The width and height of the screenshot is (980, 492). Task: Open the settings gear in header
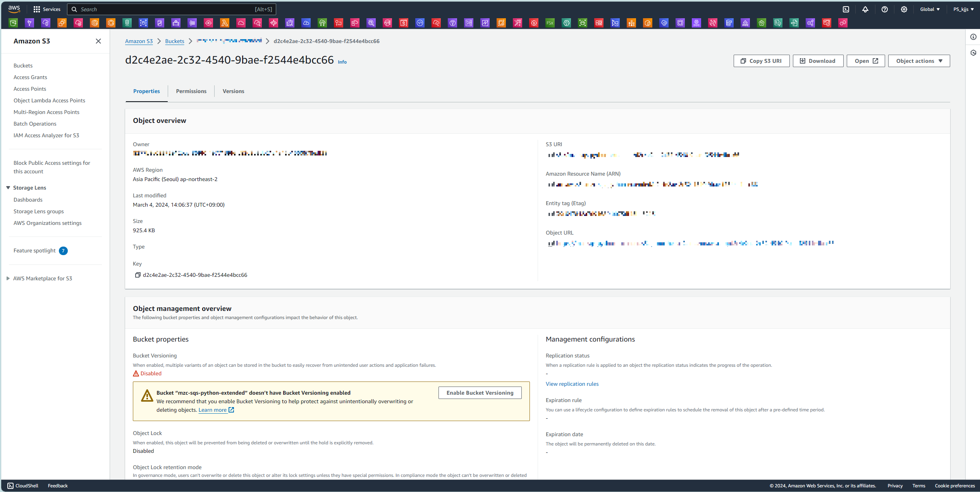pos(904,9)
